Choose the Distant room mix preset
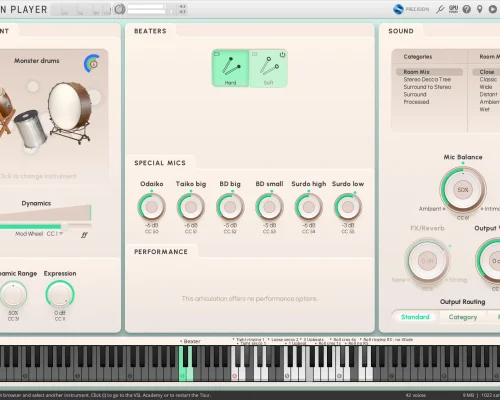The image size is (500, 400). pyautogui.click(x=489, y=94)
